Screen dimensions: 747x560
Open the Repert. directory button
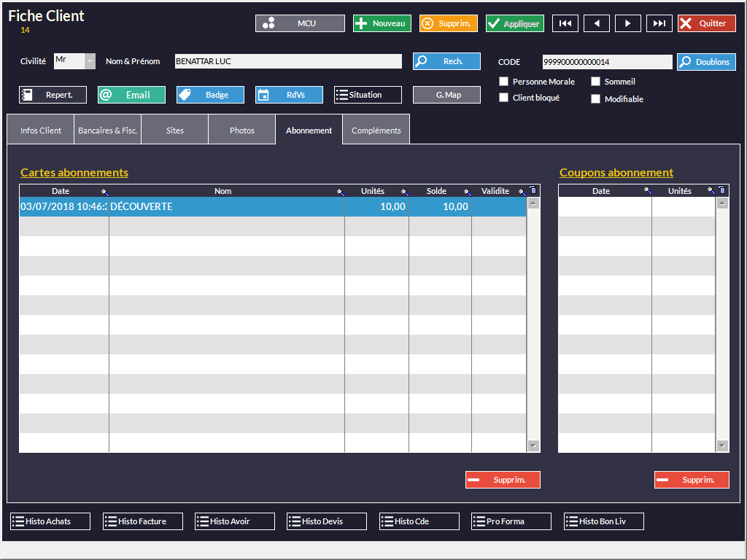point(53,95)
